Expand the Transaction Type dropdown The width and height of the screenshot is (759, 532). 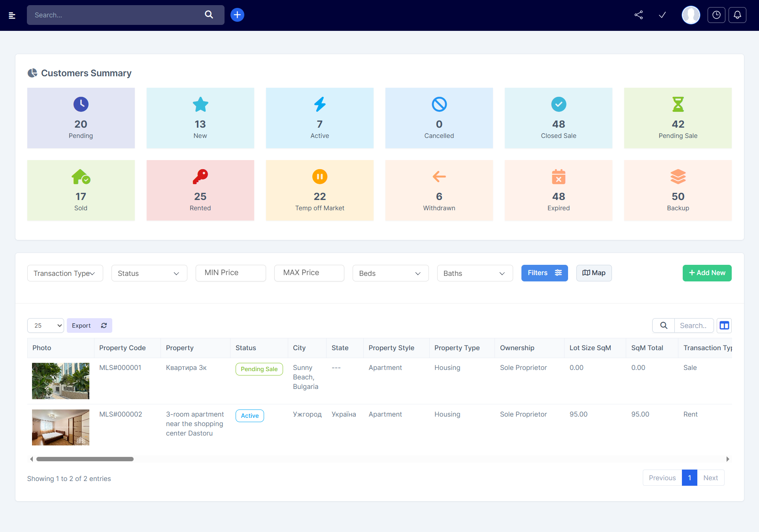pos(65,274)
